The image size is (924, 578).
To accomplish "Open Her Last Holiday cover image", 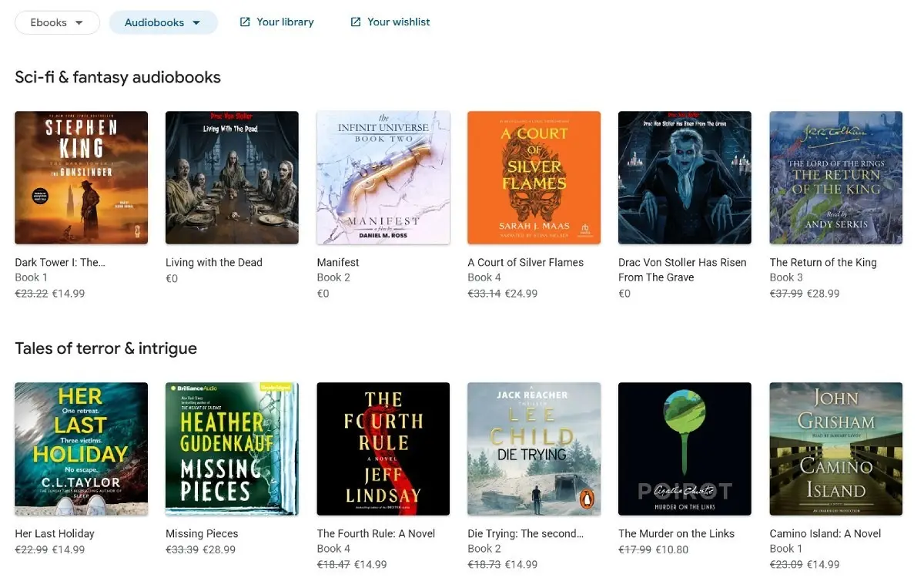I will point(82,449).
